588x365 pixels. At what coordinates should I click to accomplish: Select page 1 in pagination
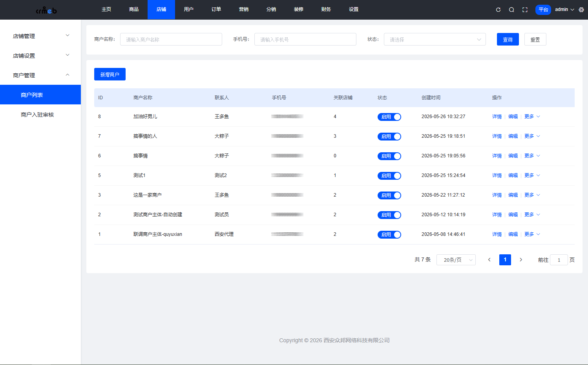[505, 260]
